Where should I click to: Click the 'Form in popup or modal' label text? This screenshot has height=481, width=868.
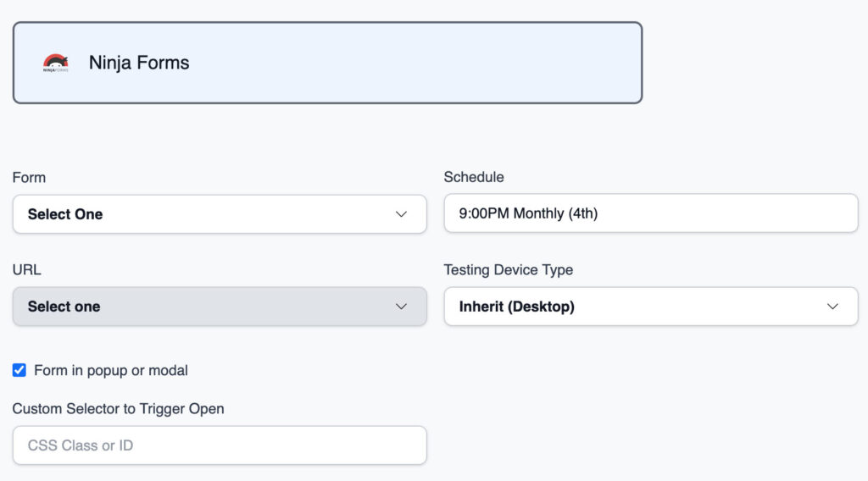(x=111, y=370)
